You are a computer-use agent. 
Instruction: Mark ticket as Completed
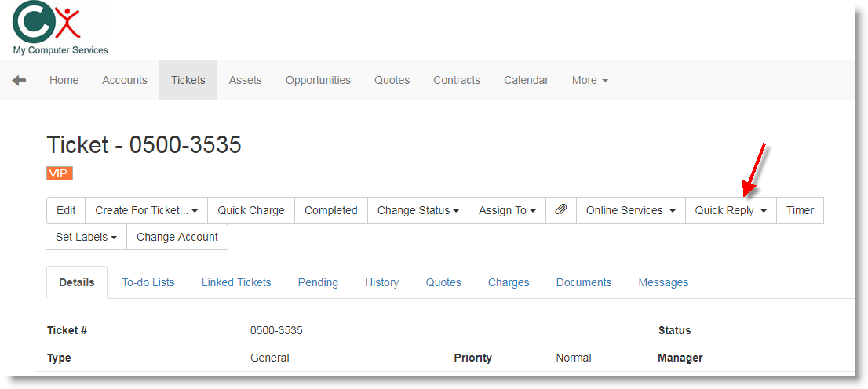point(330,210)
